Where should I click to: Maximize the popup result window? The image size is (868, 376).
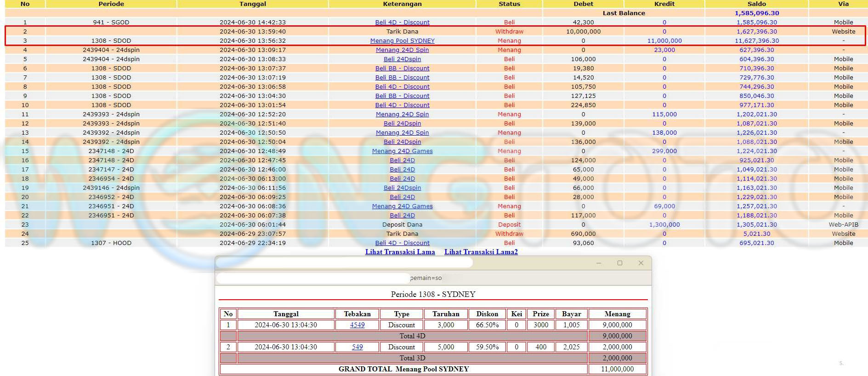619,263
